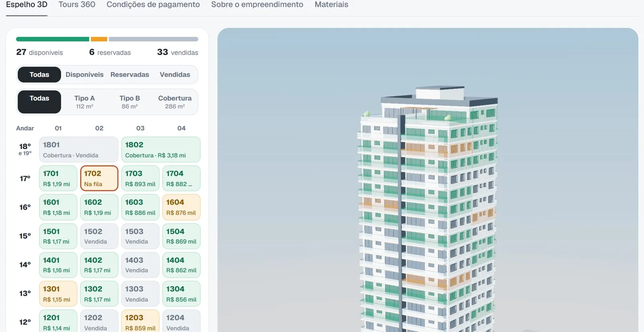This screenshot has height=332, width=644.
Task: Click the orange reserved segment of status bar
Action: click(x=99, y=39)
